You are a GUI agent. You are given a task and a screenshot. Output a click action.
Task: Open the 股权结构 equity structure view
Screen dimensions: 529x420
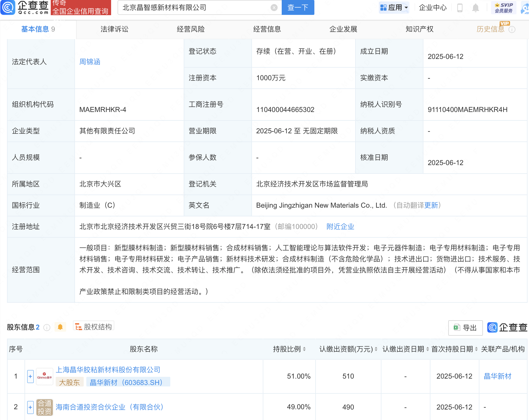click(93, 327)
